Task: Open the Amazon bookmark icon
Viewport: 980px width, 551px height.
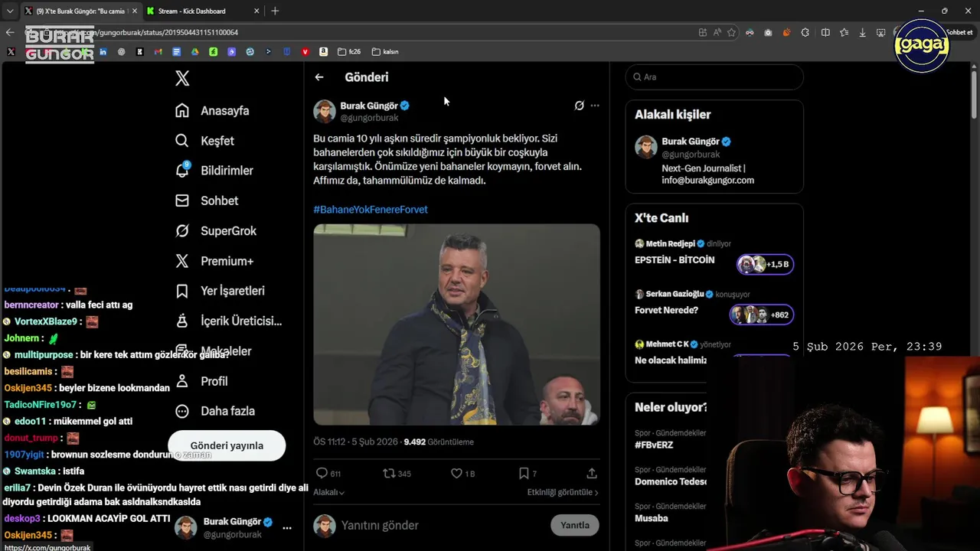Action: click(323, 52)
